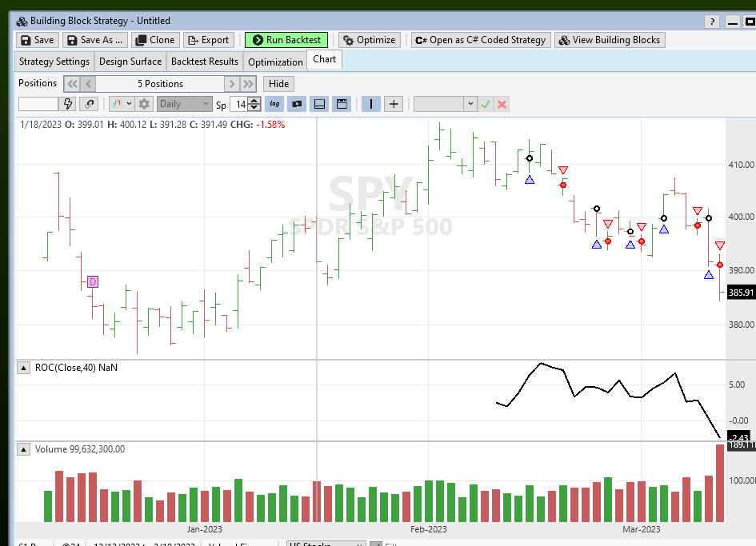The height and width of the screenshot is (546, 756).
Task: Click the chain link icon button
Action: click(89, 104)
